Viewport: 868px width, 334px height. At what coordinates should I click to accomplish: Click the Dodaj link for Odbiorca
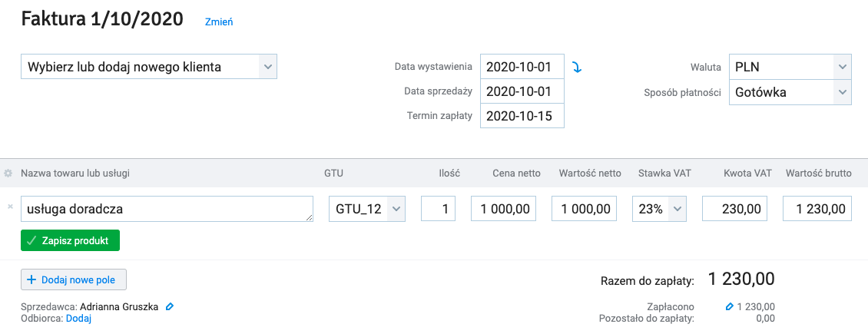coord(78,318)
